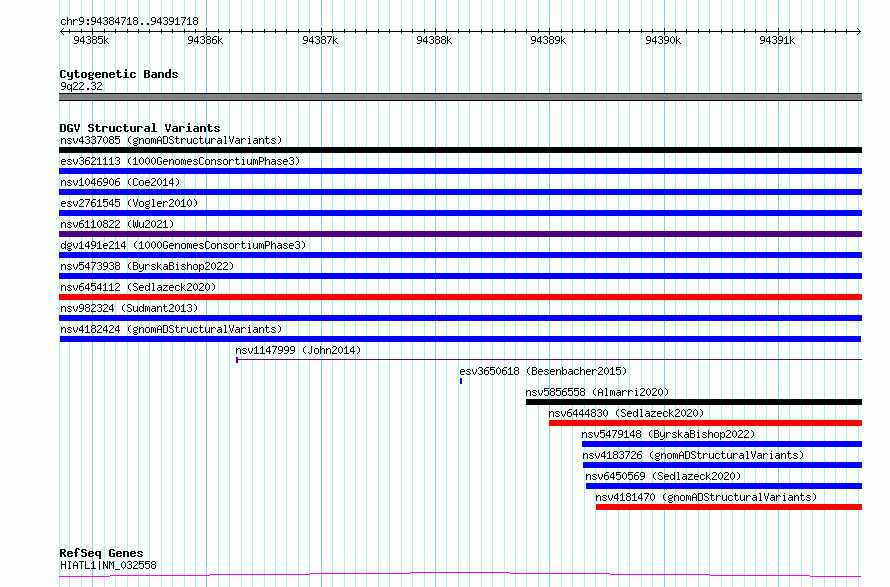Select dgv1491e214 1000GenomesConsortiumPhase3 label
This screenshot has height=587, width=890.
pyautogui.click(x=183, y=245)
